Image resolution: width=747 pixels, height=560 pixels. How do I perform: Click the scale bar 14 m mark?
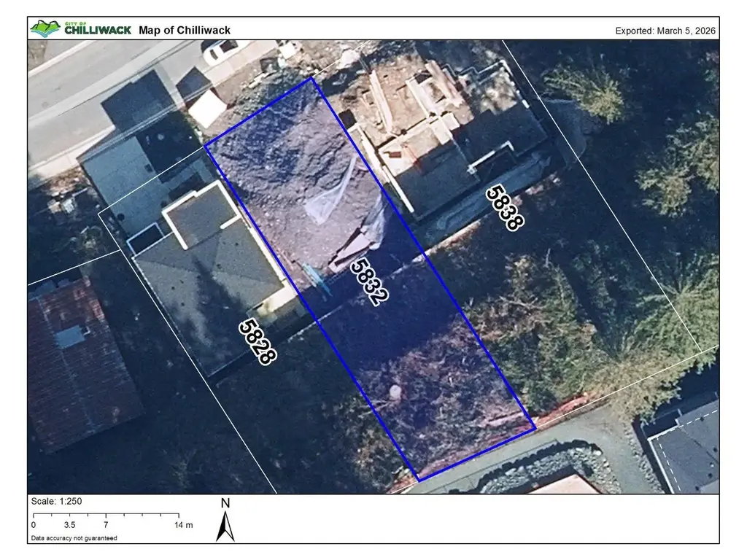[183, 525]
